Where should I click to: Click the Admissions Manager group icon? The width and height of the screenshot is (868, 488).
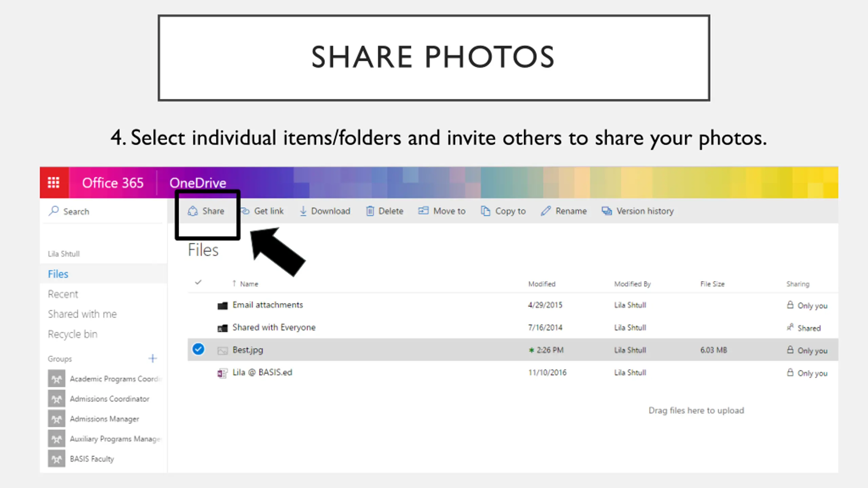point(56,419)
